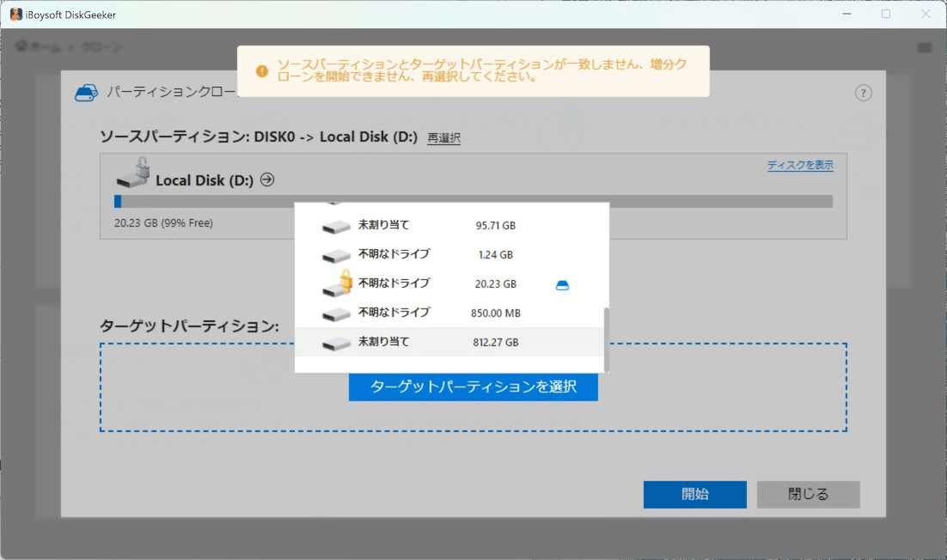Pick the 未割り当て 812.27 GB partition
The width and height of the screenshot is (947, 560).
[x=449, y=342]
